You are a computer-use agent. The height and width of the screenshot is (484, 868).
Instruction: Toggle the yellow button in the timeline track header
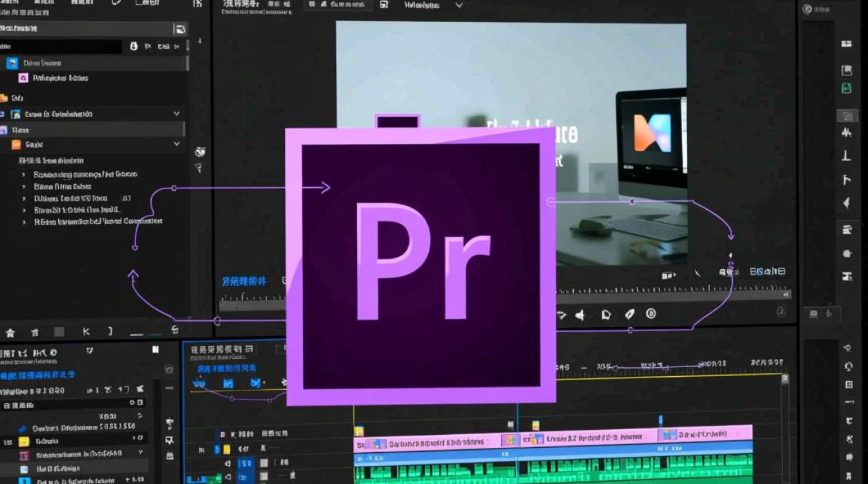(x=227, y=449)
